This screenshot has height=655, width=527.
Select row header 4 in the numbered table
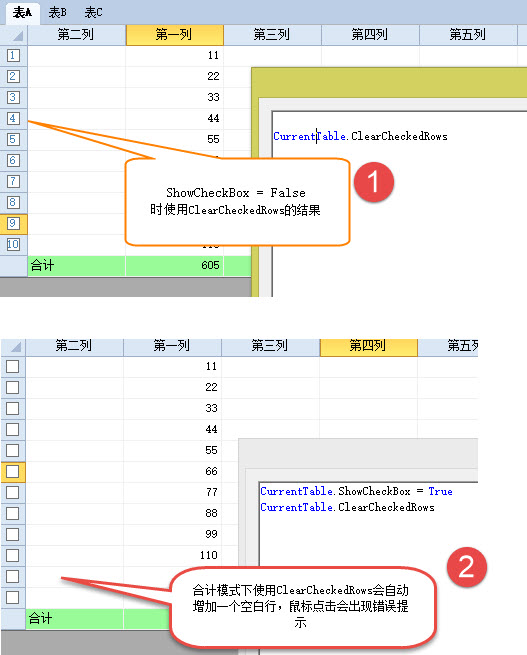(13, 119)
